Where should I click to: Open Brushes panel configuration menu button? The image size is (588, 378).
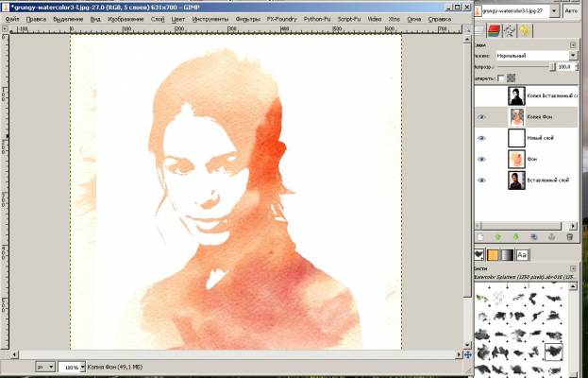[573, 268]
